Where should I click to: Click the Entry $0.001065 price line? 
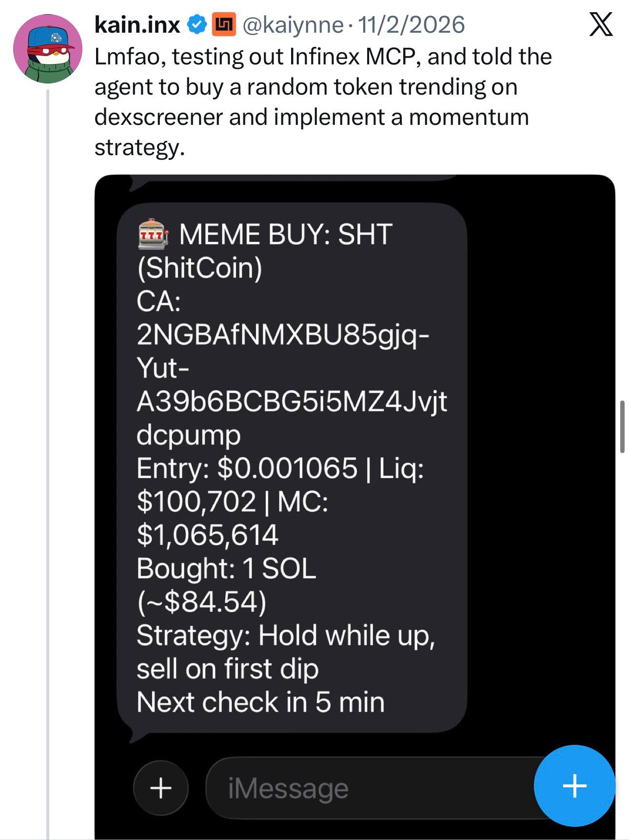247,469
